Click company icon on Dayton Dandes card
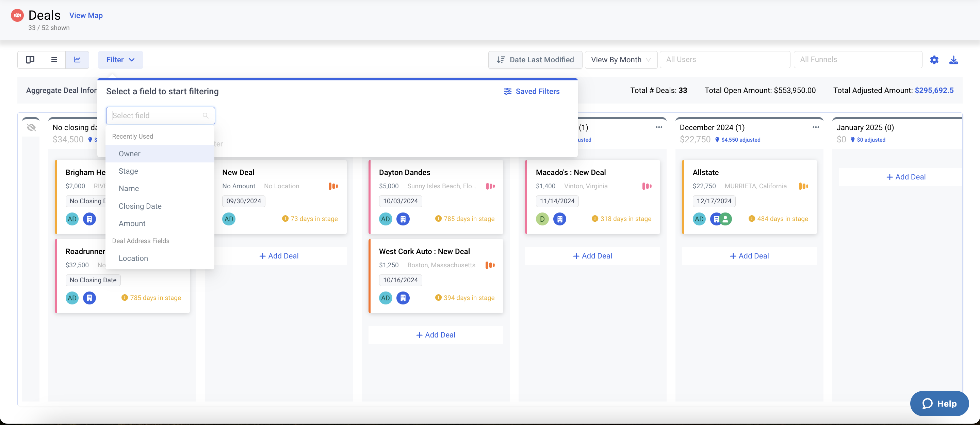The height and width of the screenshot is (425, 980). point(403,219)
